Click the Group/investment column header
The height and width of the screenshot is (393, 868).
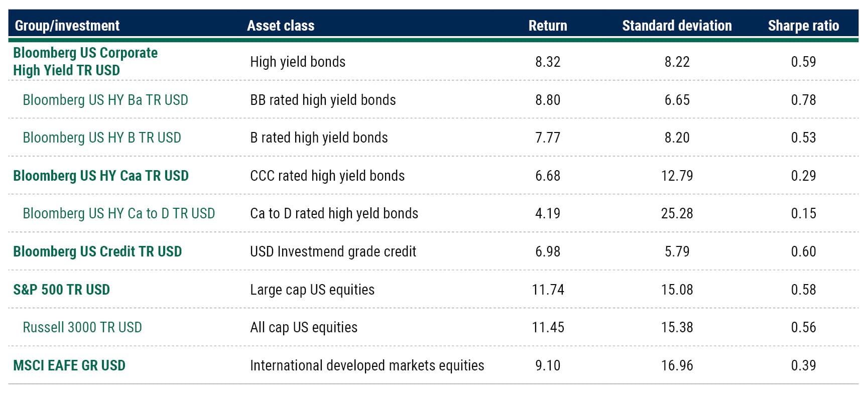67,26
